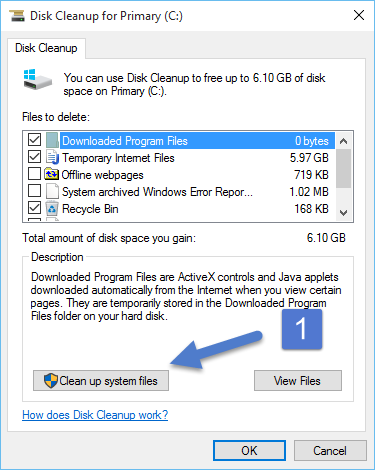Screen dimensions: 375x470
Task: Click the Windows drive icon near header text
Action: click(37, 80)
